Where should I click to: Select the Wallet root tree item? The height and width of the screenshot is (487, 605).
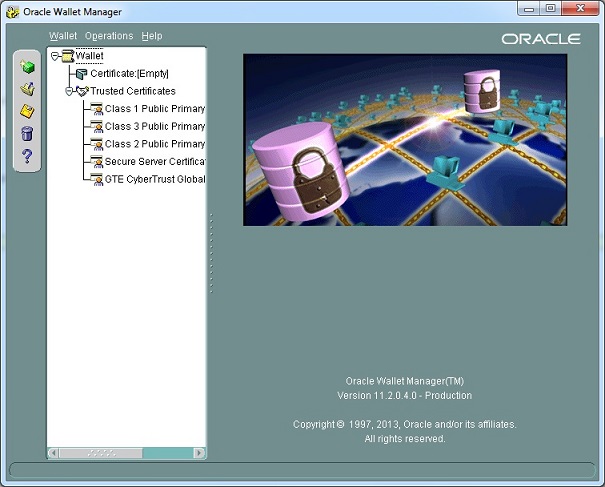90,56
